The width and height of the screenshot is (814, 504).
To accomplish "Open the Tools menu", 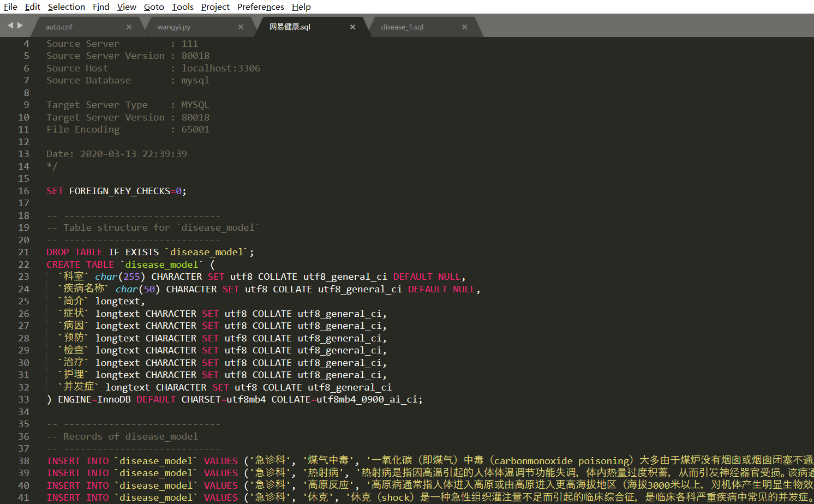I will click(x=183, y=7).
